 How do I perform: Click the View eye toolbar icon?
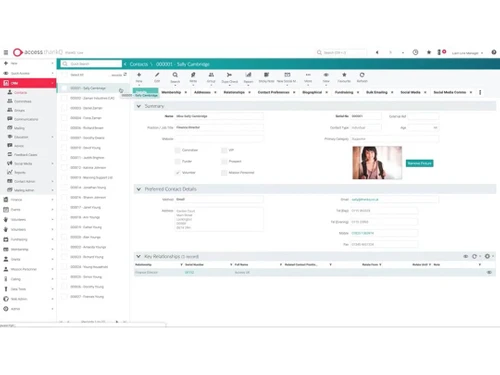pyautogui.click(x=326, y=77)
